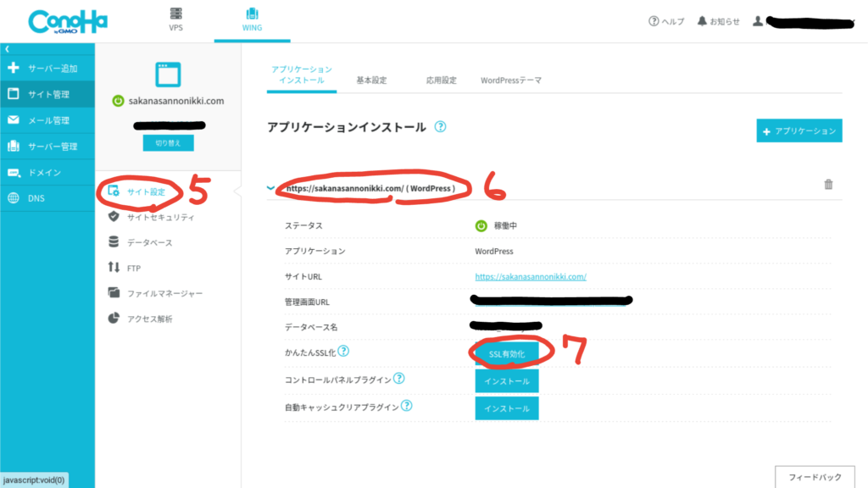868x488 pixels.
Task: Click the site window icon above domain
Action: tap(168, 75)
